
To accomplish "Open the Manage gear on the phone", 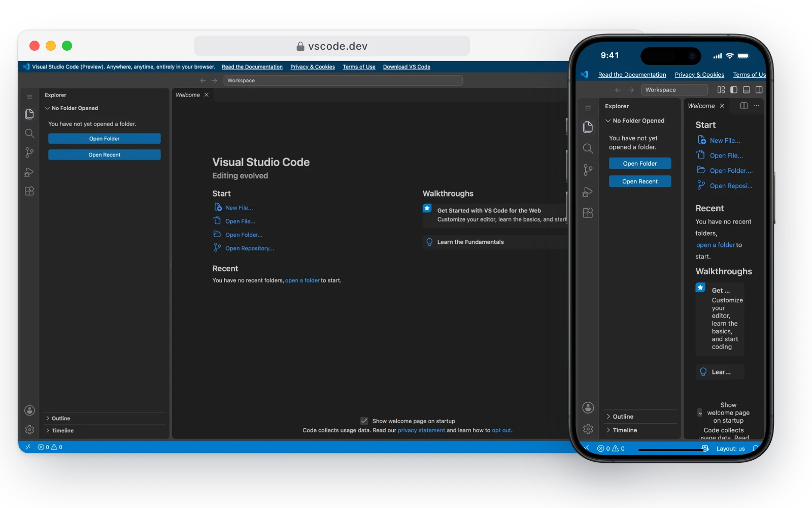I will [588, 429].
